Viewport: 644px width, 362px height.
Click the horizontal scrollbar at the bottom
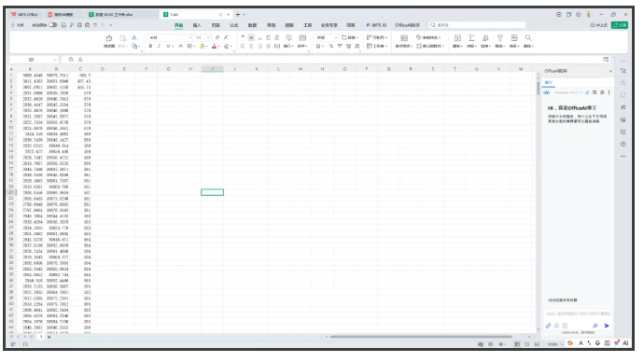pyautogui.click(x=421, y=337)
